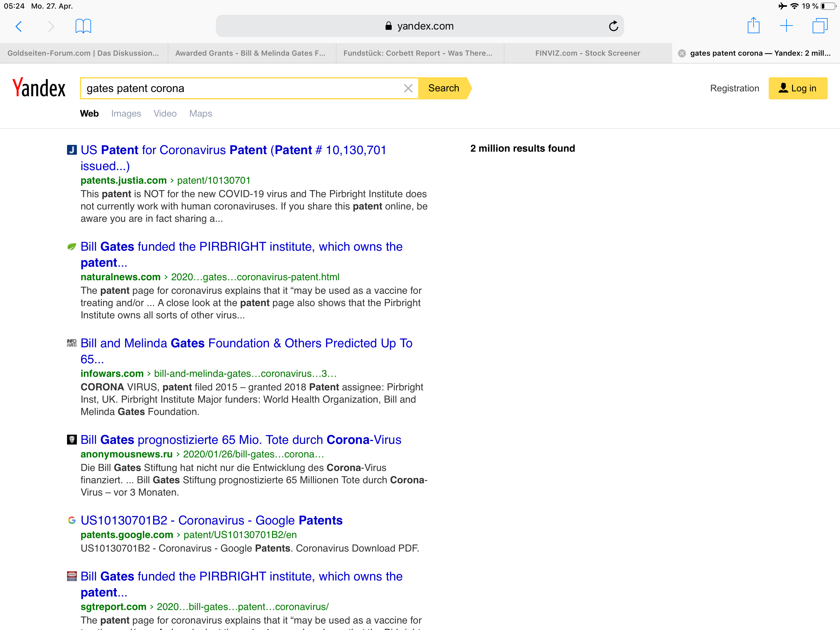Click the Log in button
840x630 pixels.
(x=798, y=89)
